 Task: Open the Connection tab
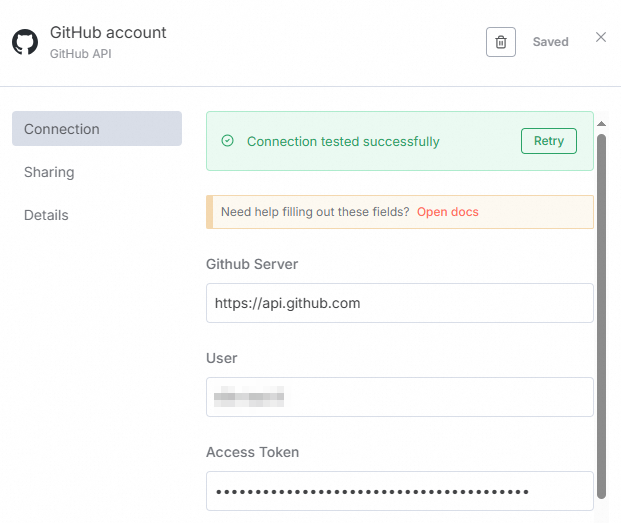pos(97,129)
